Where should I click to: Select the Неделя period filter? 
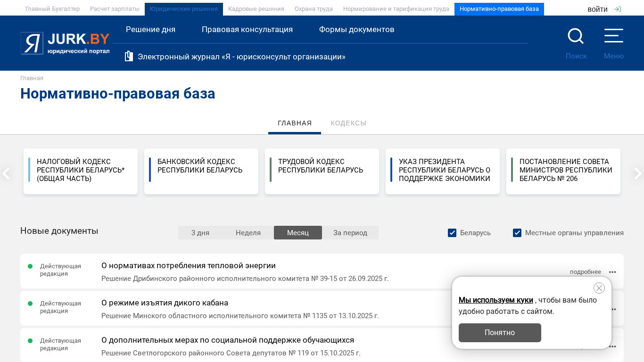pos(248,233)
